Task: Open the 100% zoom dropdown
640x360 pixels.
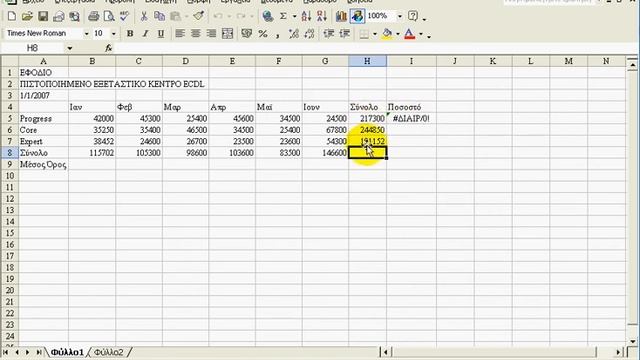Action: click(x=400, y=16)
